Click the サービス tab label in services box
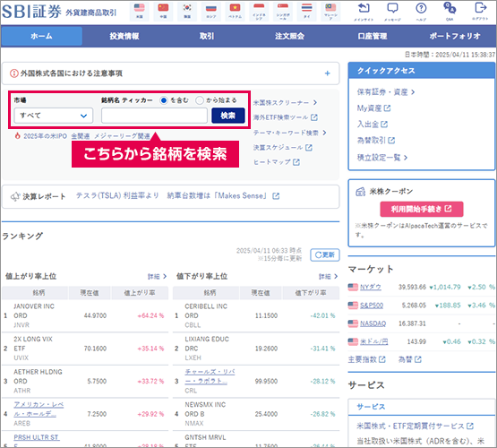 tap(371, 407)
